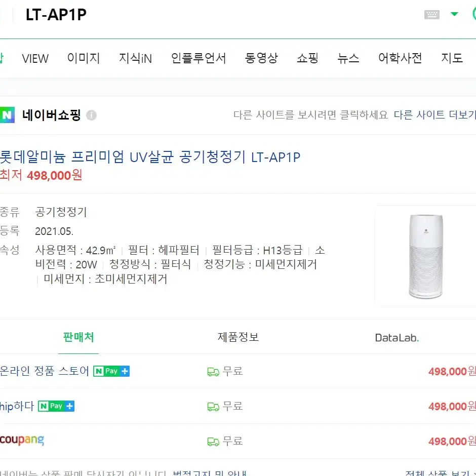Screen dimensions: 476x476
Task: Open the DataLab. tab
Action: pyautogui.click(x=397, y=338)
